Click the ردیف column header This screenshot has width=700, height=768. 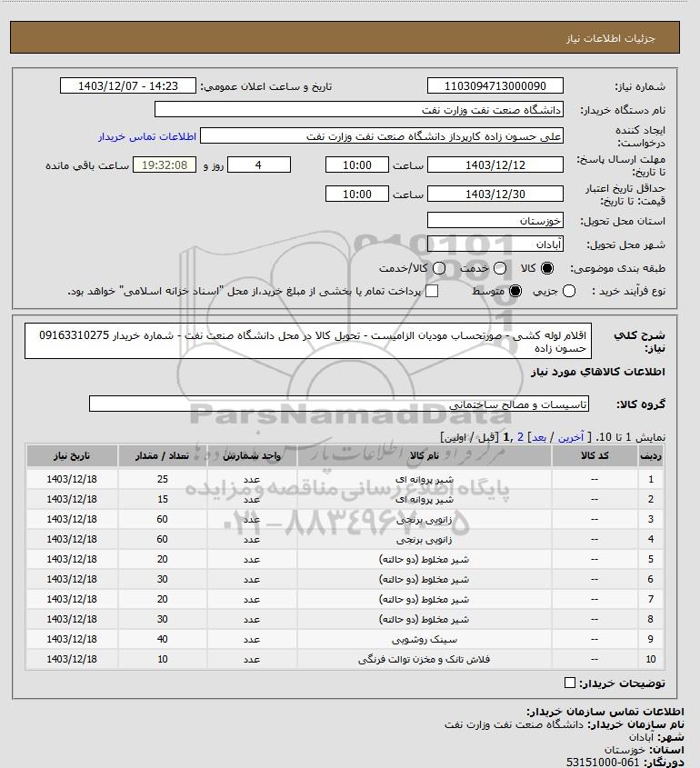coord(651,455)
